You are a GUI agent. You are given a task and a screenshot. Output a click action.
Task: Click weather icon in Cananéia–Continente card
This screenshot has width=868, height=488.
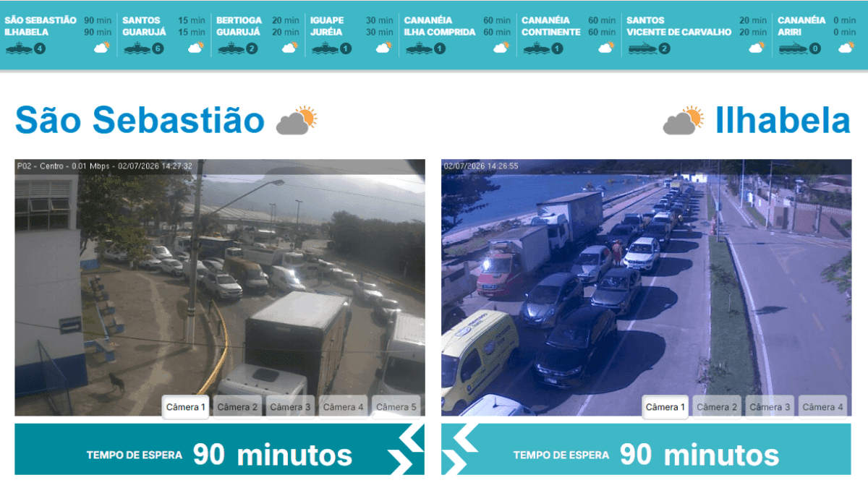tap(606, 48)
